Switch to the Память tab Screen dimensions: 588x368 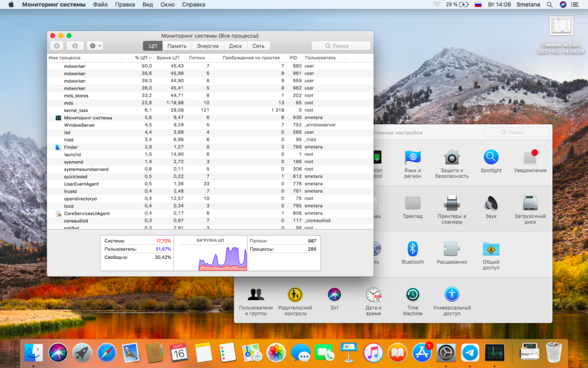click(x=177, y=46)
